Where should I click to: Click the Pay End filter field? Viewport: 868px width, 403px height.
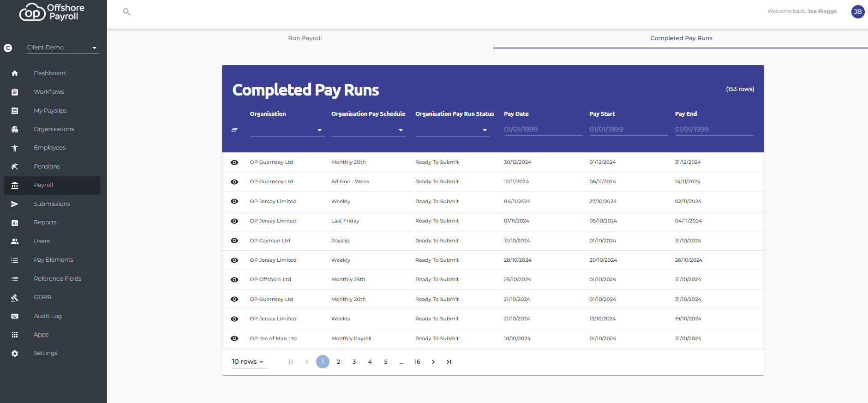point(714,129)
